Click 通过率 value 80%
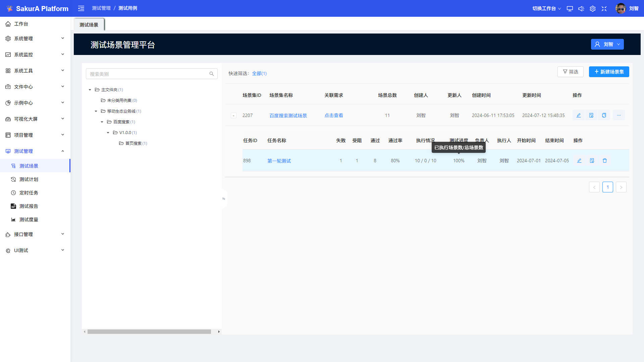The height and width of the screenshot is (362, 644). click(x=395, y=161)
